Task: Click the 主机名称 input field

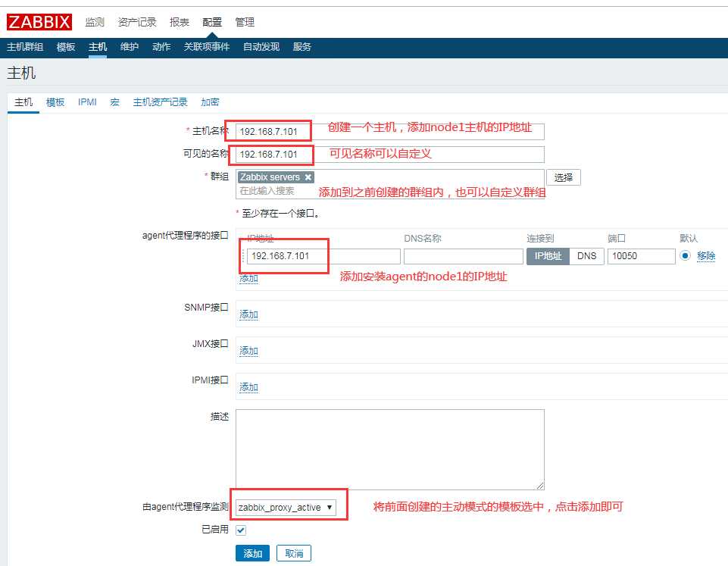Action: click(x=390, y=131)
